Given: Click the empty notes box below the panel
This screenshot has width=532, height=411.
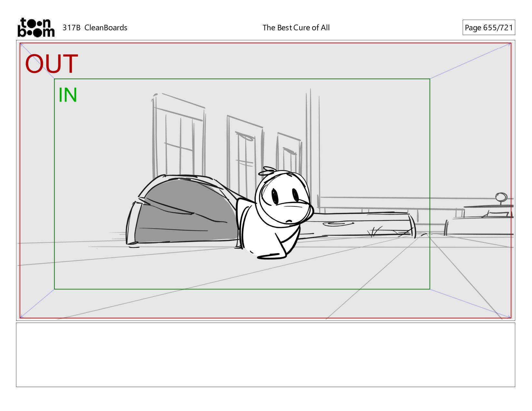Looking at the screenshot, I should pyautogui.click(x=265, y=355).
